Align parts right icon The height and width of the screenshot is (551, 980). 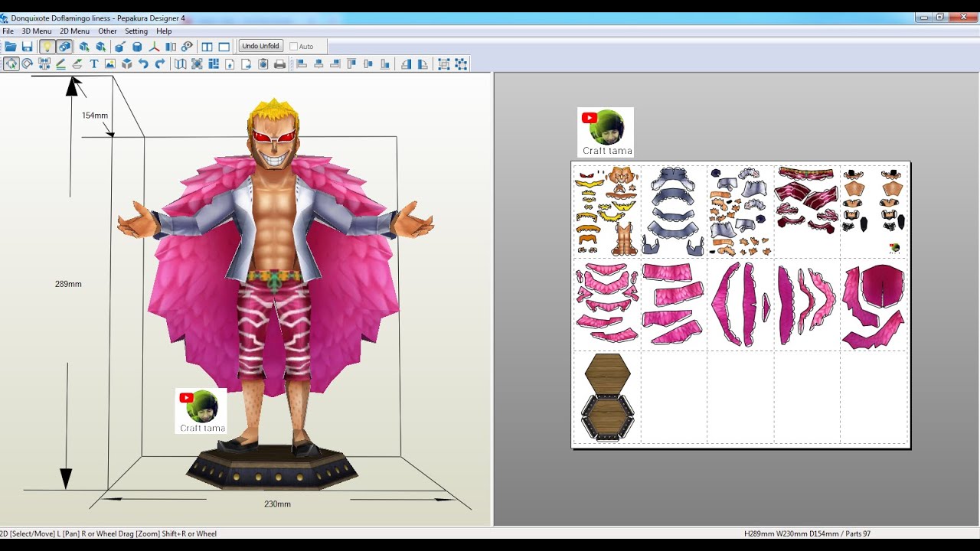[335, 64]
